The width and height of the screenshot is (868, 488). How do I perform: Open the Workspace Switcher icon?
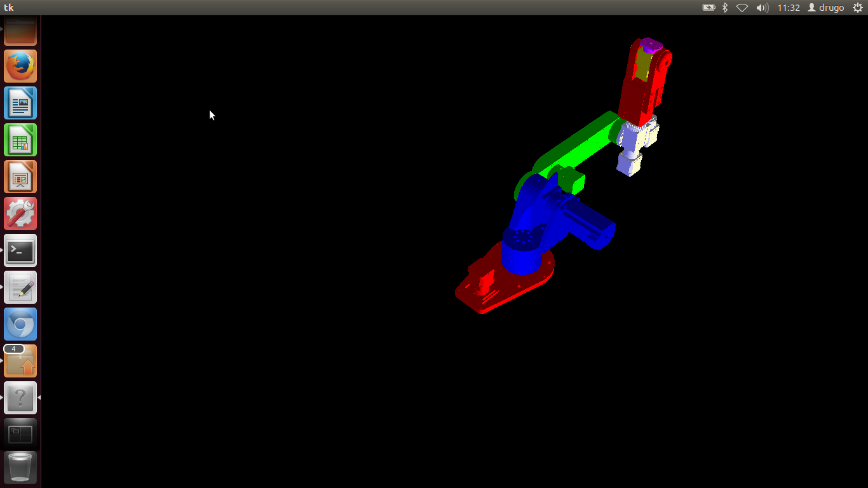pyautogui.click(x=20, y=434)
